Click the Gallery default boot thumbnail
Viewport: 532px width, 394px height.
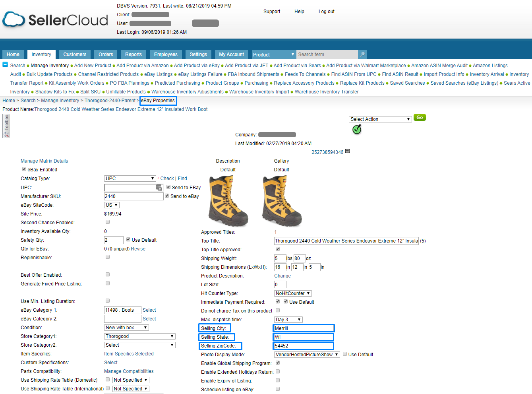[282, 201]
